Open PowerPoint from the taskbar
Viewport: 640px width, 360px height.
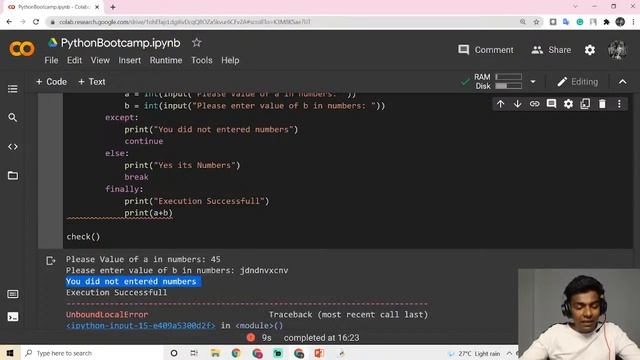click(319, 353)
